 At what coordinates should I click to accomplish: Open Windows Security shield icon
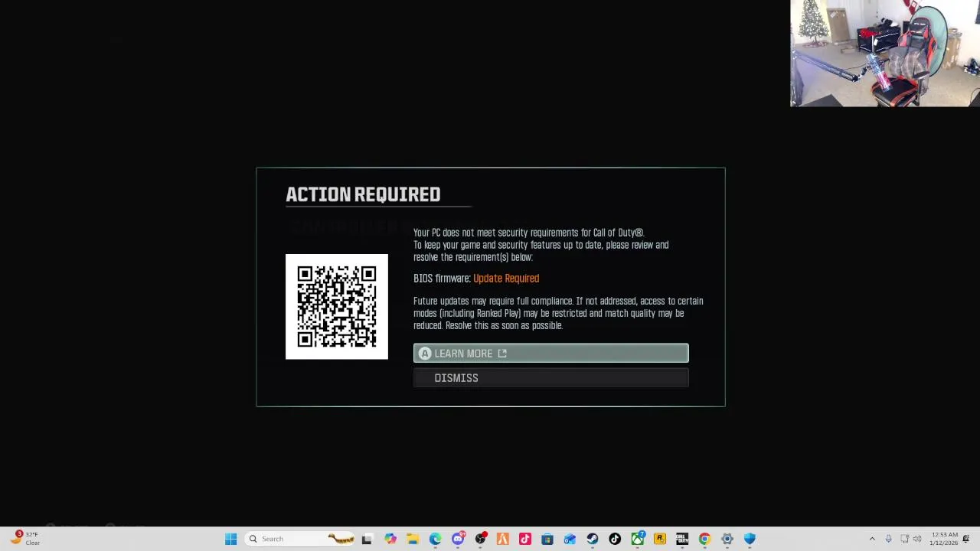click(x=750, y=539)
